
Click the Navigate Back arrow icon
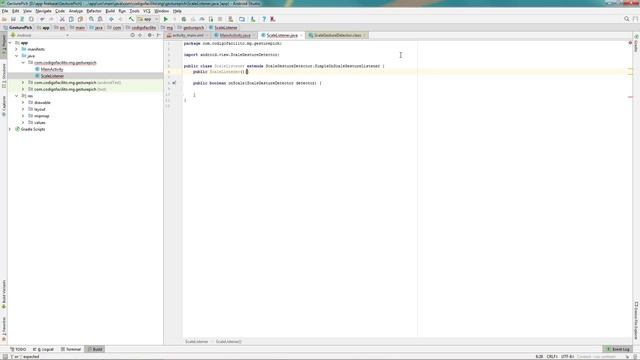click(111, 19)
